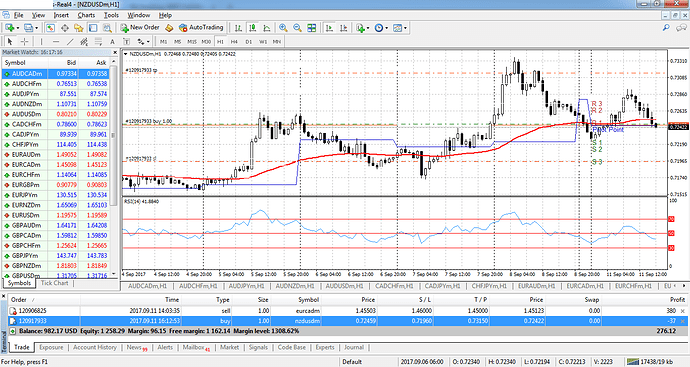
Task: Open the indicators list dropdown arrow
Action: tap(368, 28)
